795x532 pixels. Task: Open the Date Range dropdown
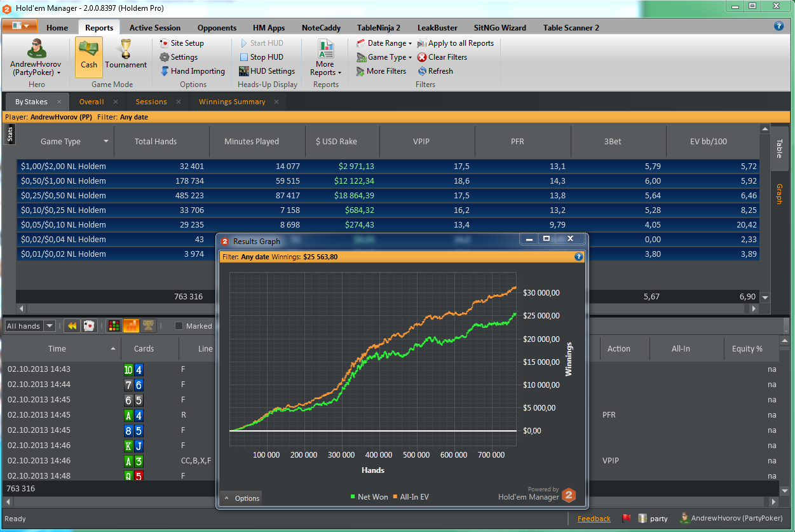(x=384, y=43)
